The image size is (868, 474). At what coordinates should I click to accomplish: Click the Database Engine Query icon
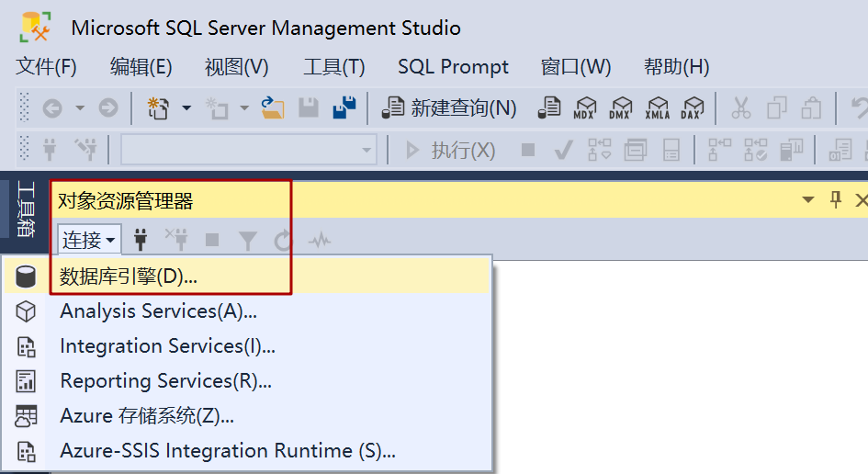[x=549, y=108]
